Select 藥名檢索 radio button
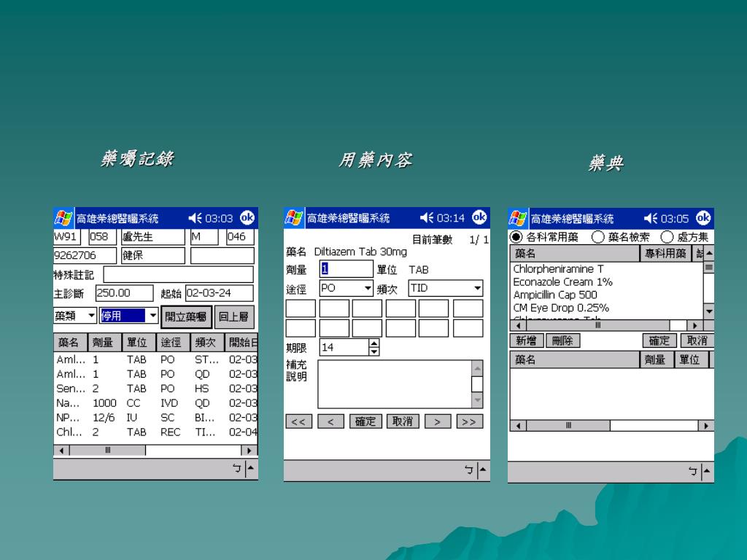The image size is (747, 560). click(598, 237)
